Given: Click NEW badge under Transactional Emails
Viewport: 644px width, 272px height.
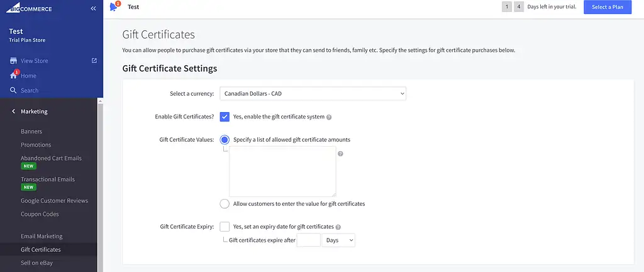Looking at the screenshot, I should pyautogui.click(x=28, y=188).
